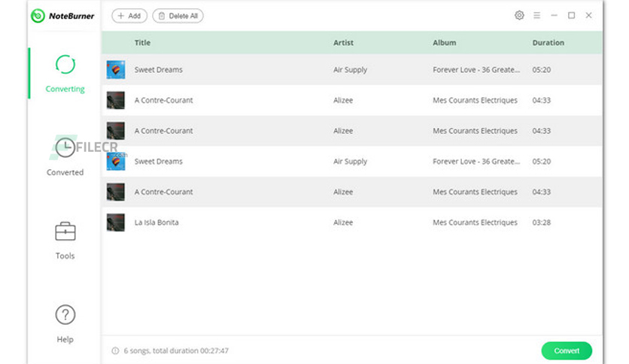629x364 pixels.
Task: Open the Help section
Action: coord(65,324)
